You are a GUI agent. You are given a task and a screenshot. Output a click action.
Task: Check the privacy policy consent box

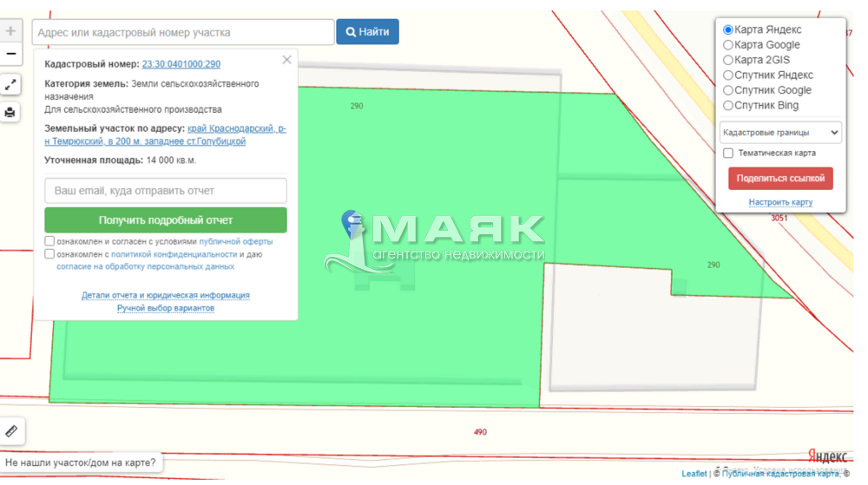pos(50,255)
